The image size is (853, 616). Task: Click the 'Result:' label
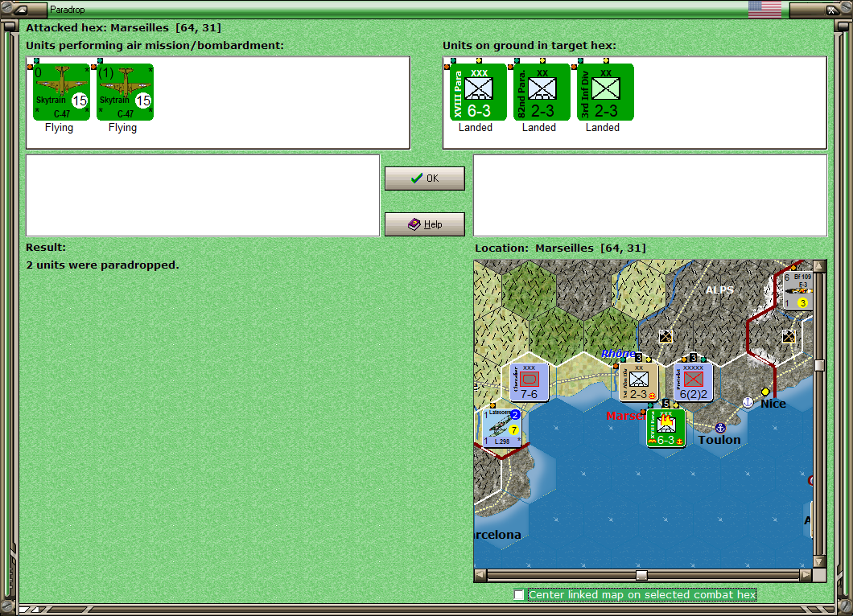(46, 248)
